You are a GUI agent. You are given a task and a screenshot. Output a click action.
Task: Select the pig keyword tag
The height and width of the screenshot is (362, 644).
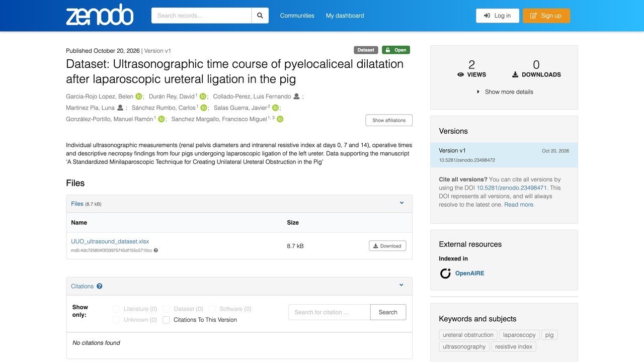pos(549,335)
